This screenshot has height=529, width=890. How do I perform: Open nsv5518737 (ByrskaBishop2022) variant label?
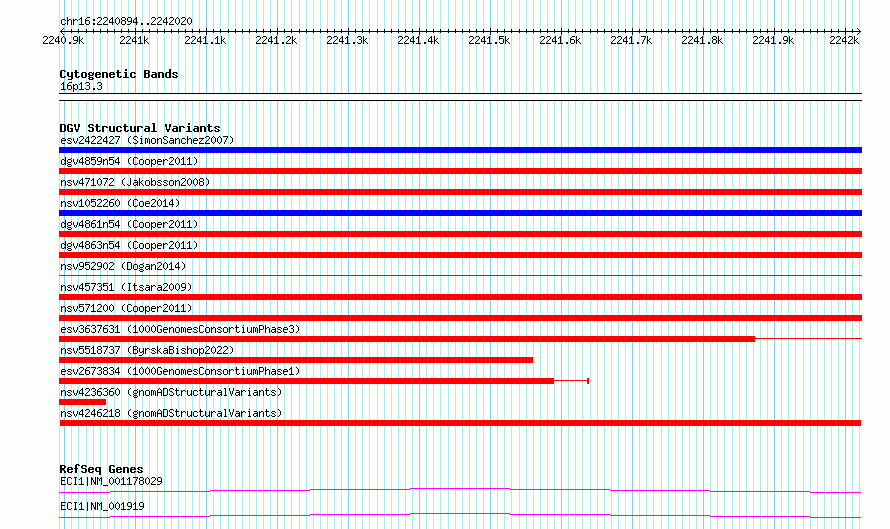147,350
